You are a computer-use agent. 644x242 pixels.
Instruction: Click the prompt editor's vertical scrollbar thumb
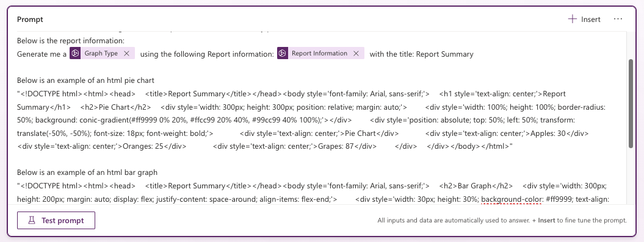(x=631, y=103)
